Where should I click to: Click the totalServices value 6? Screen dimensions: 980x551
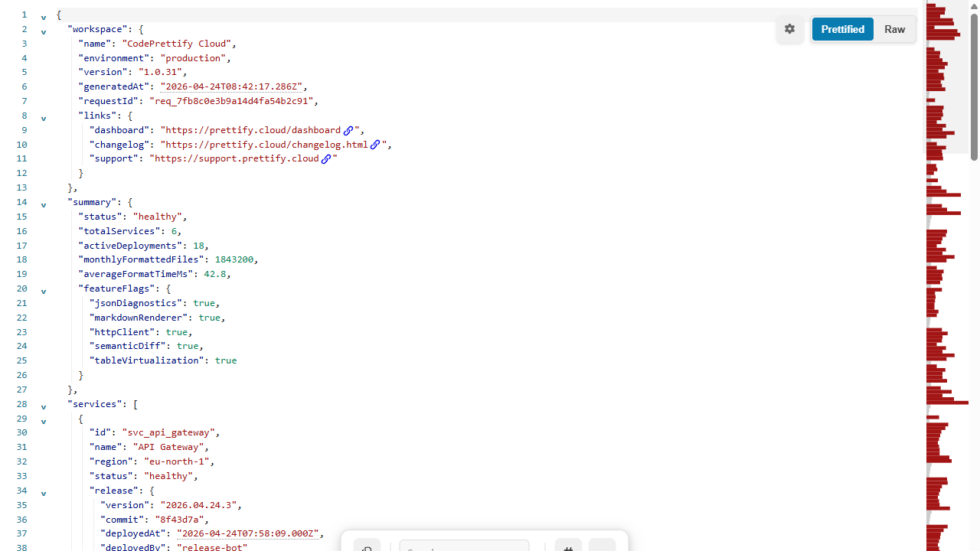[174, 231]
